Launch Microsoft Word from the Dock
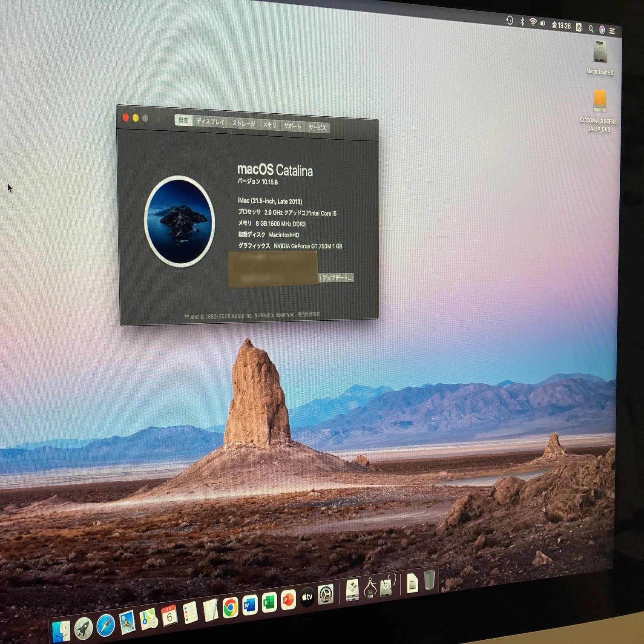Image resolution: width=644 pixels, height=644 pixels. coord(250,605)
